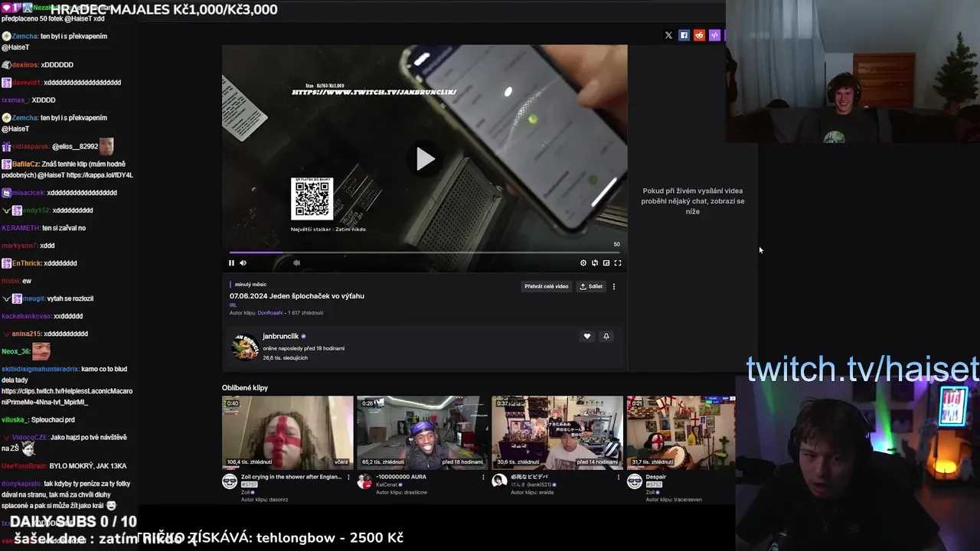This screenshot has width=980, height=551.
Task: Click janbrunclik channel avatar
Action: click(x=245, y=346)
